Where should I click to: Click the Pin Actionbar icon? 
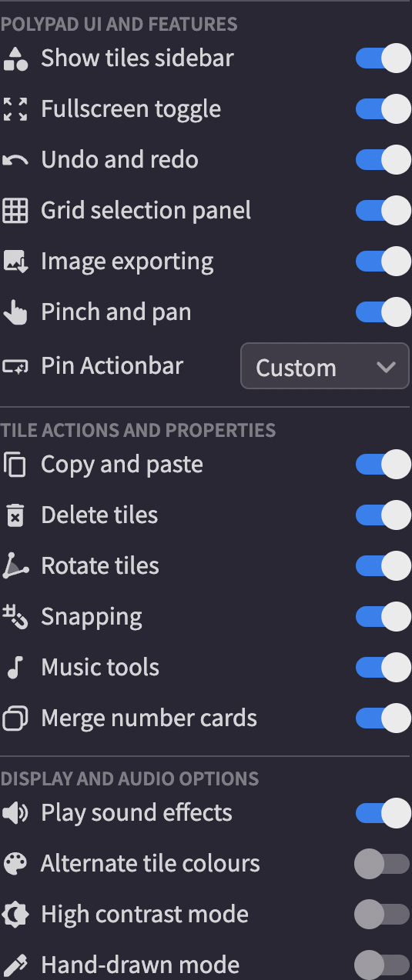(x=15, y=367)
